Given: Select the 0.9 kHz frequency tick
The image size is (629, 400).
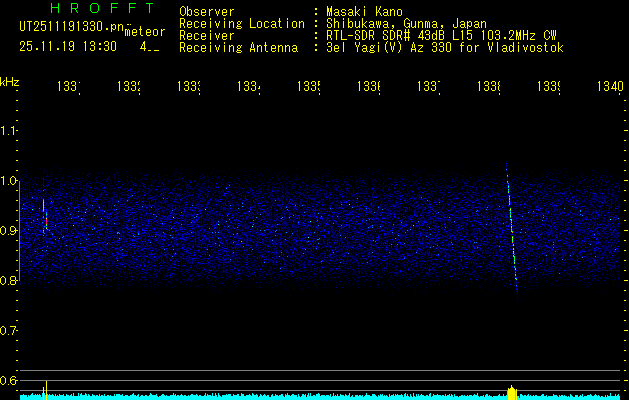Looking at the screenshot, I should (9, 231).
